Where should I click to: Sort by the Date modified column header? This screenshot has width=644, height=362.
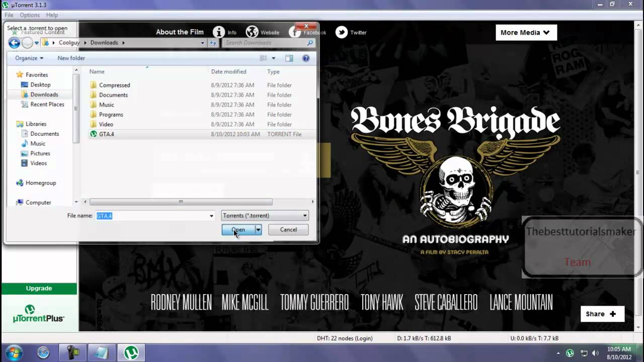tap(228, 72)
